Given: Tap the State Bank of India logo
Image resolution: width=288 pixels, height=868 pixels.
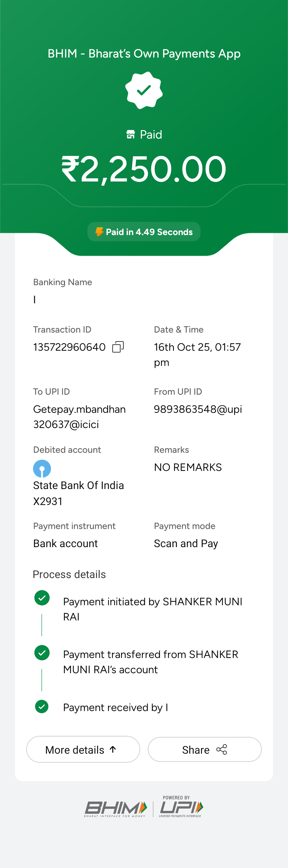Looking at the screenshot, I should pos(42,468).
